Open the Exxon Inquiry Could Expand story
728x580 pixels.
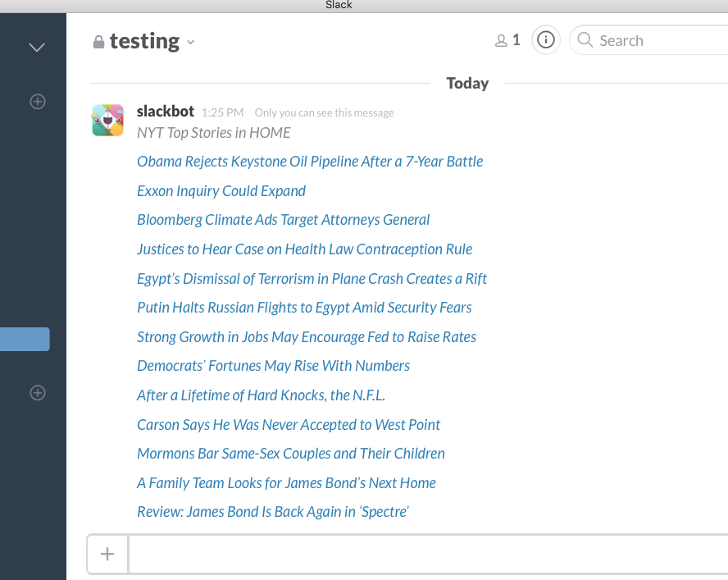[x=221, y=191]
